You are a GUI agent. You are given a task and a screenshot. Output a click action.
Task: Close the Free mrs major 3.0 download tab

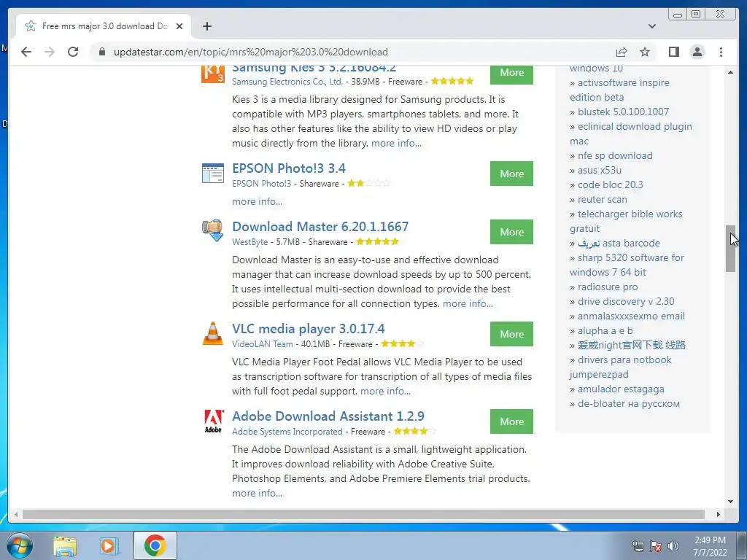click(x=179, y=26)
